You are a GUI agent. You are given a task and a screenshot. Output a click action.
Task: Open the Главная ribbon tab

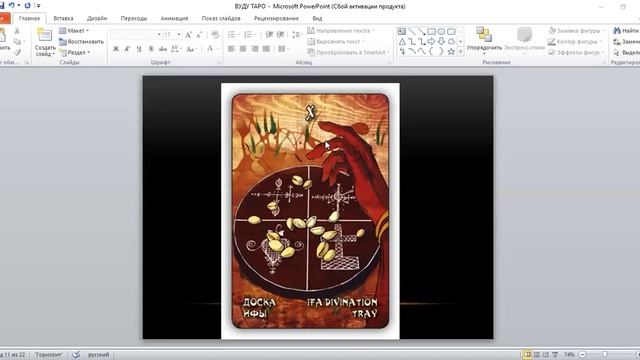(29, 18)
